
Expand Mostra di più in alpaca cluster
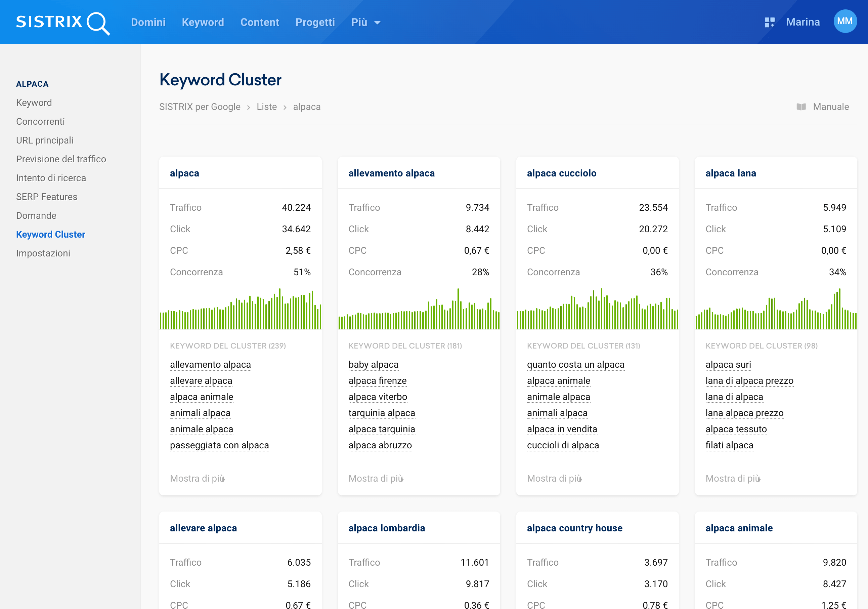click(197, 479)
